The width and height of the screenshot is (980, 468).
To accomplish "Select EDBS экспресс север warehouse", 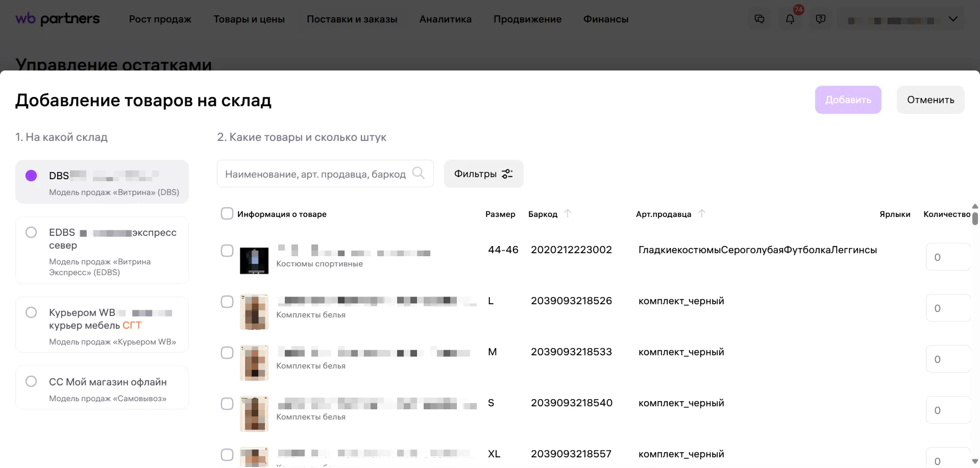I will [31, 233].
